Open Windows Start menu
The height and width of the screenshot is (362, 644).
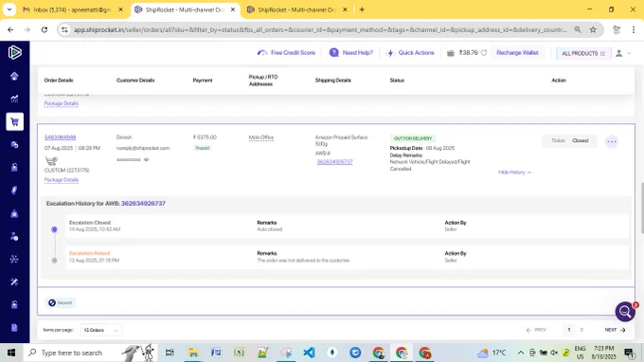click(x=11, y=353)
